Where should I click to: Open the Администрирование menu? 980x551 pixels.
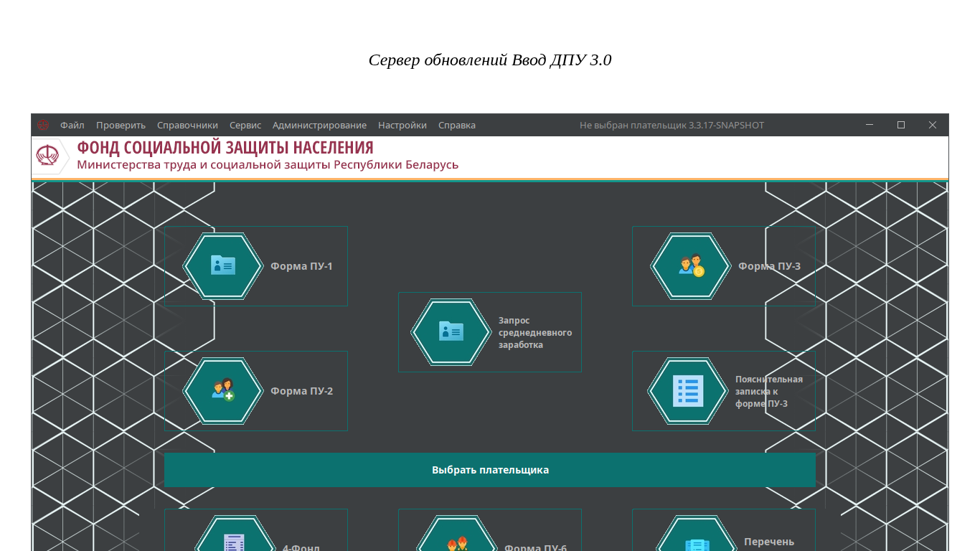click(319, 125)
